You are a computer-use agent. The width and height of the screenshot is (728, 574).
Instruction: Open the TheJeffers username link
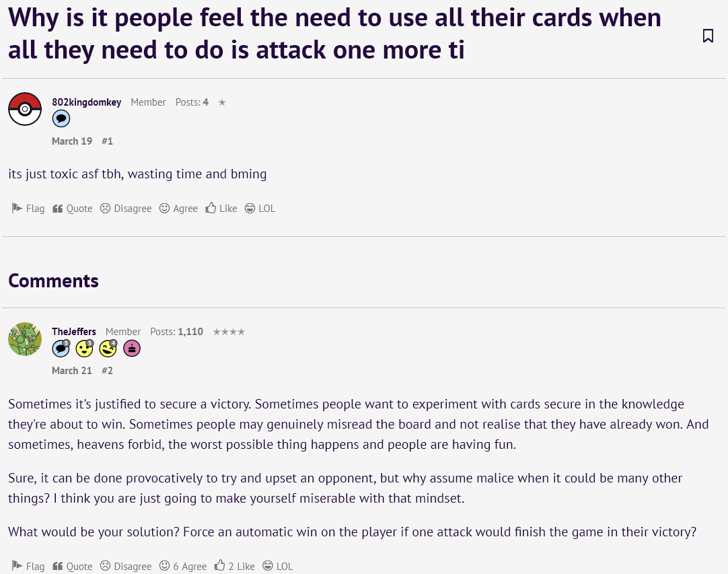point(74,332)
